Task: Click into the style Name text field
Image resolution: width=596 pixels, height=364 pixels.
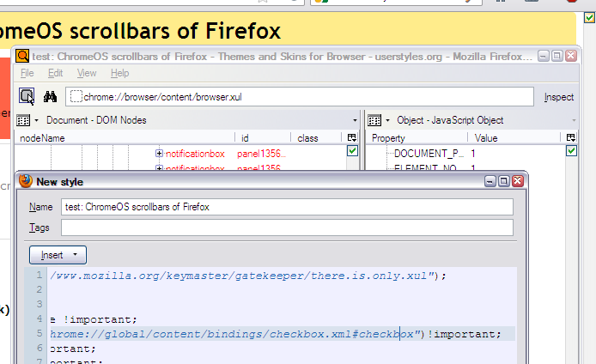Action: coord(287,207)
